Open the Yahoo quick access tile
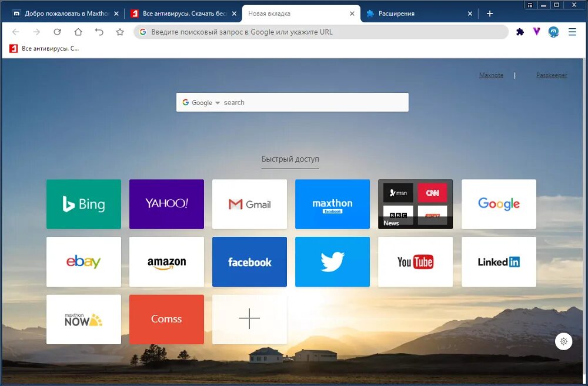The image size is (588, 386). tap(166, 204)
